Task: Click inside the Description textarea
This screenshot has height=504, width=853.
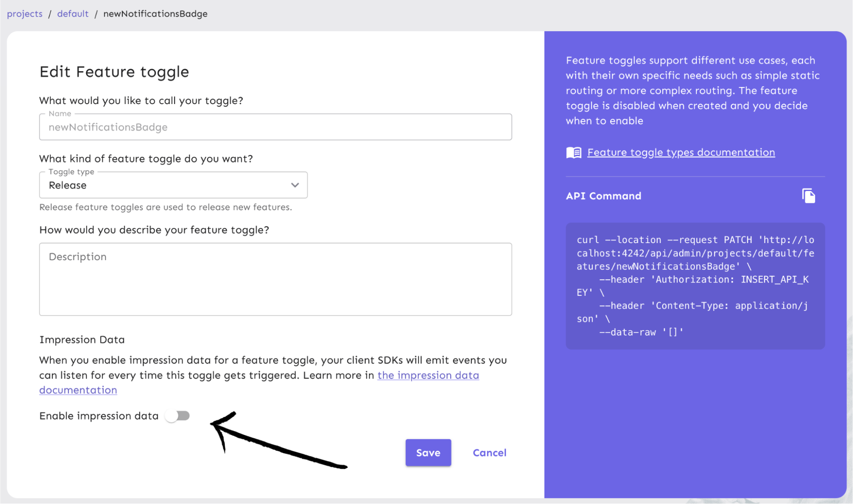Action: pyautogui.click(x=275, y=279)
